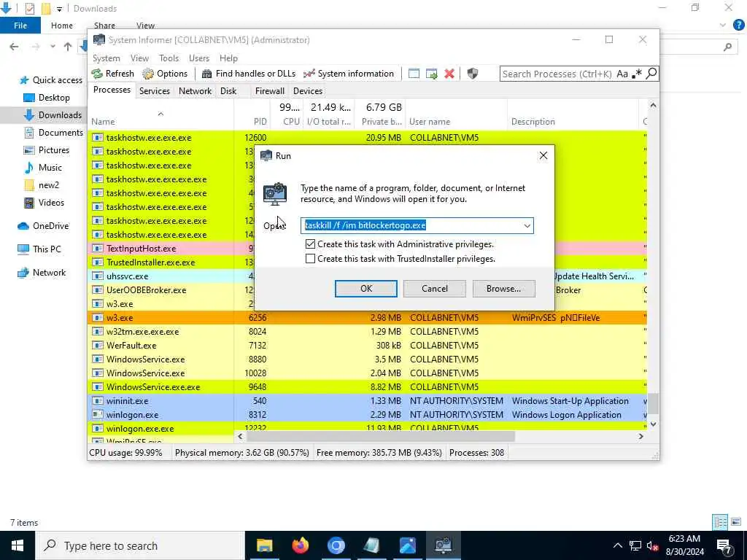Open the File tab in Explorer
This screenshot has height=560, width=747.
[x=20, y=26]
